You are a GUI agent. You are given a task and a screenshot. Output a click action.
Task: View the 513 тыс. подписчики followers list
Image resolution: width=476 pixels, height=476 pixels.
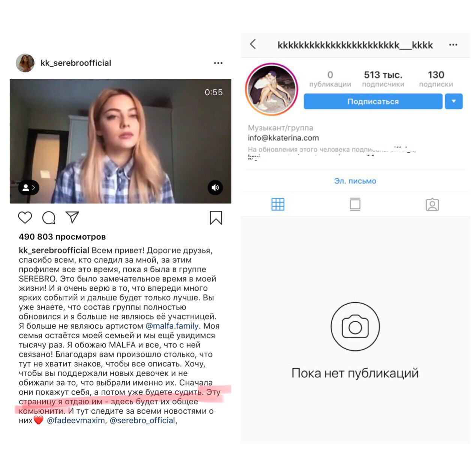tap(383, 79)
